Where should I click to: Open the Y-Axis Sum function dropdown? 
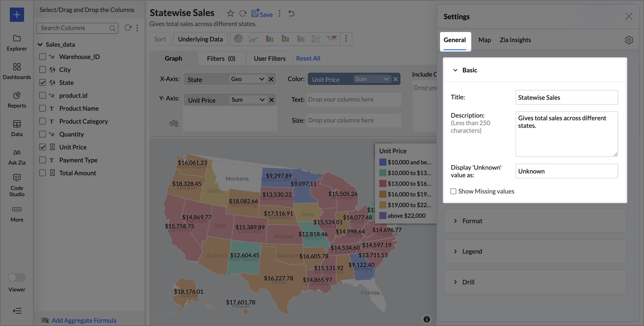click(x=248, y=100)
